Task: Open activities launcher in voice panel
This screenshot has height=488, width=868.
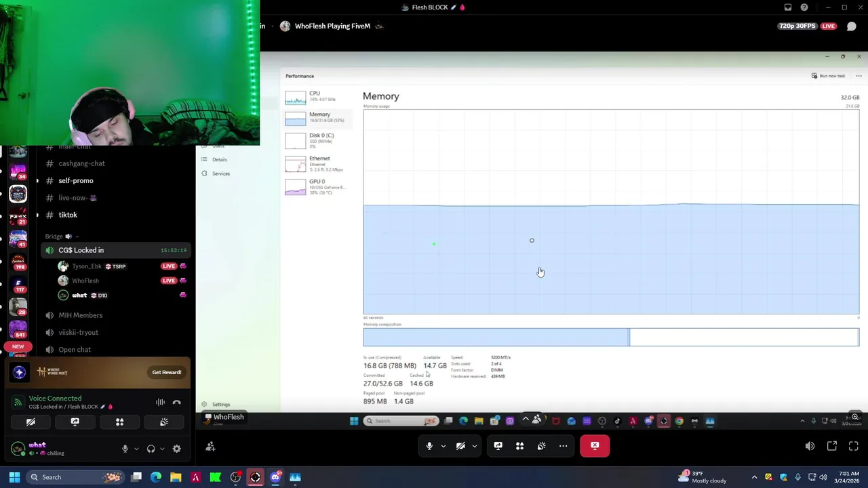Action: tap(119, 422)
